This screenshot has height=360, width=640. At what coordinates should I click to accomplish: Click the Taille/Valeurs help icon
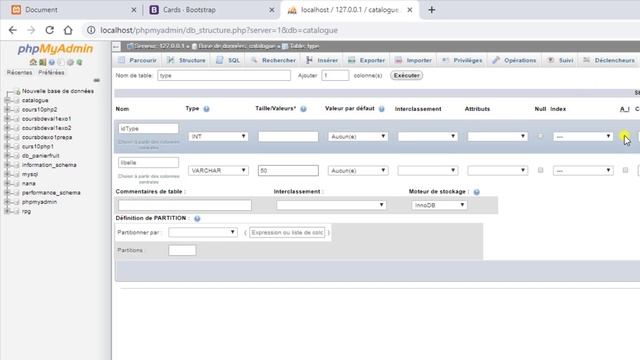pos(303,109)
